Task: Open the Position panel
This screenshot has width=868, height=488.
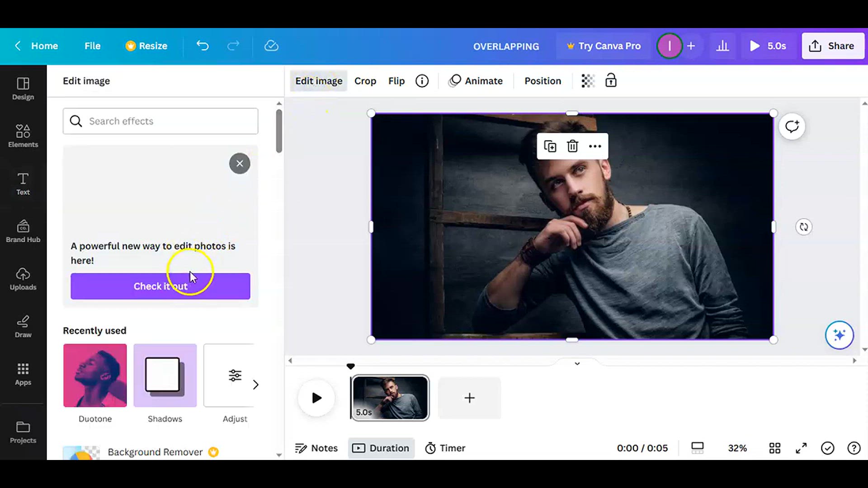Action: (x=542, y=81)
